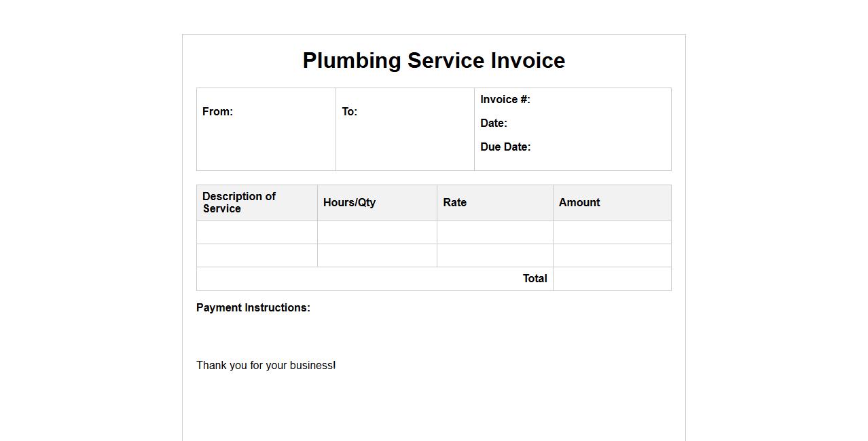
Task: Click the Due Date: label
Action: pyautogui.click(x=505, y=147)
